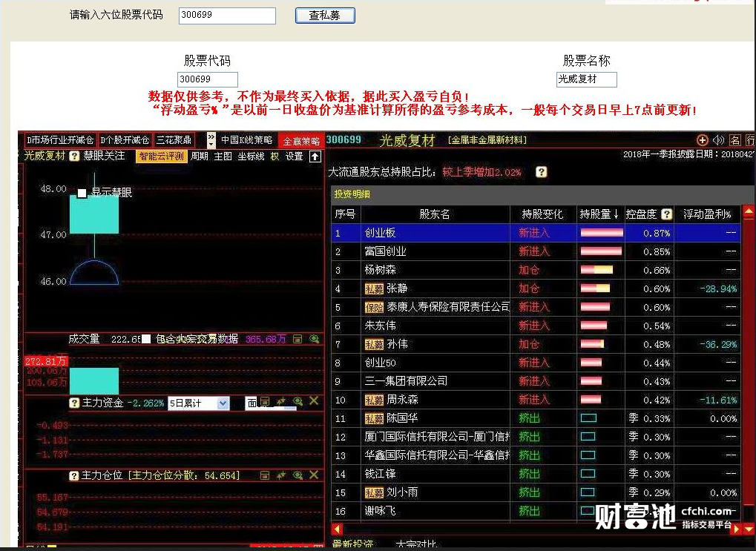Click the 股票名称 field showing 光威复材
This screenshot has height=551, width=756.
pos(586,79)
